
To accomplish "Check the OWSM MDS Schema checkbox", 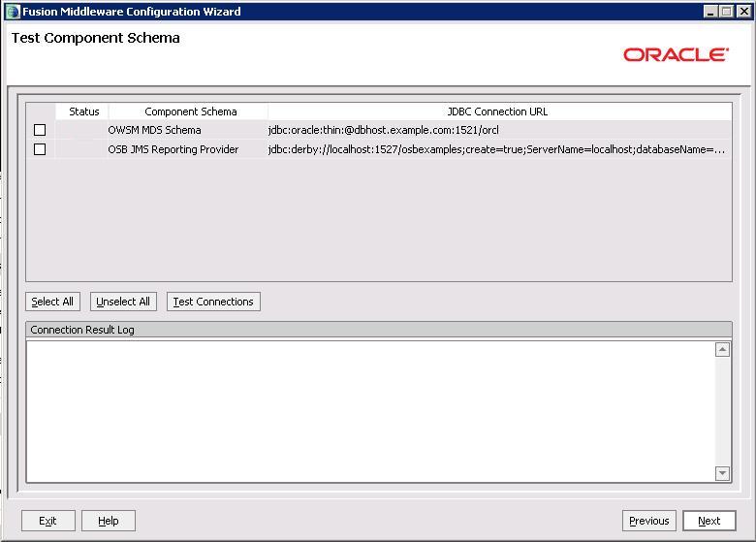I will coord(40,130).
